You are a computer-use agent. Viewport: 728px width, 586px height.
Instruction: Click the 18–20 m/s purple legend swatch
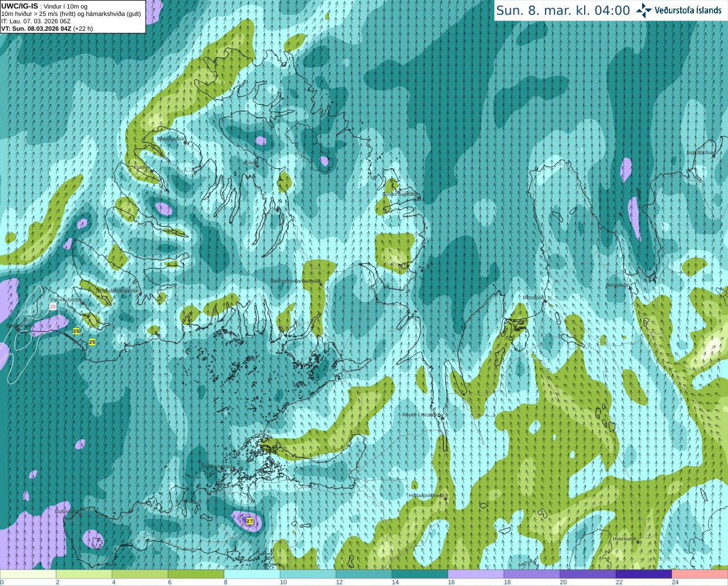click(x=532, y=574)
